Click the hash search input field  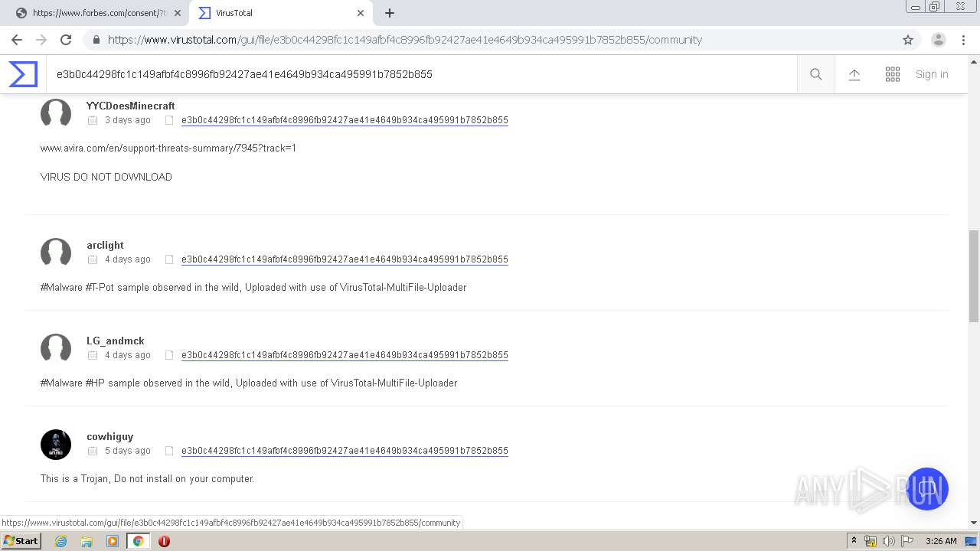(x=421, y=74)
